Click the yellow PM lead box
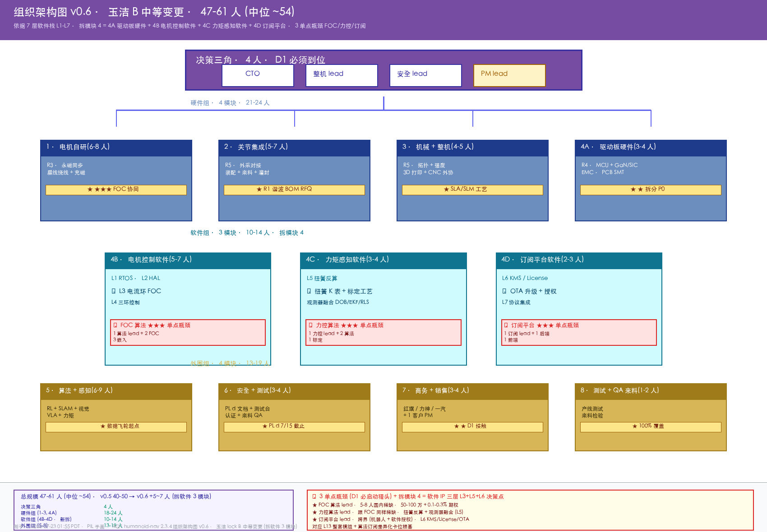 509,75
